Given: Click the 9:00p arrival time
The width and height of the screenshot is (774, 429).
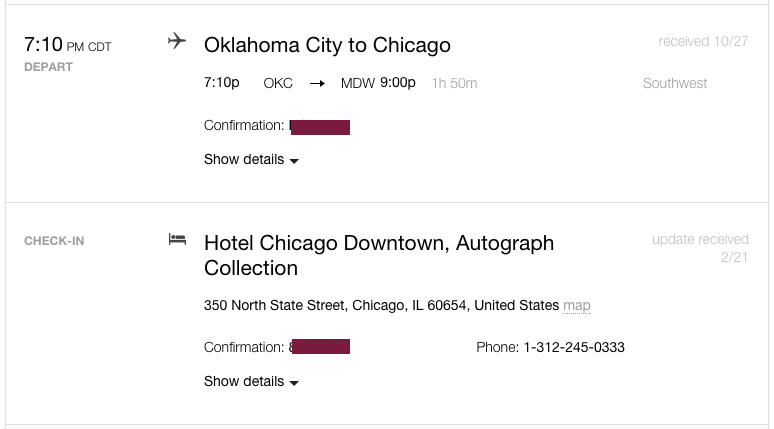Looking at the screenshot, I should point(398,83).
